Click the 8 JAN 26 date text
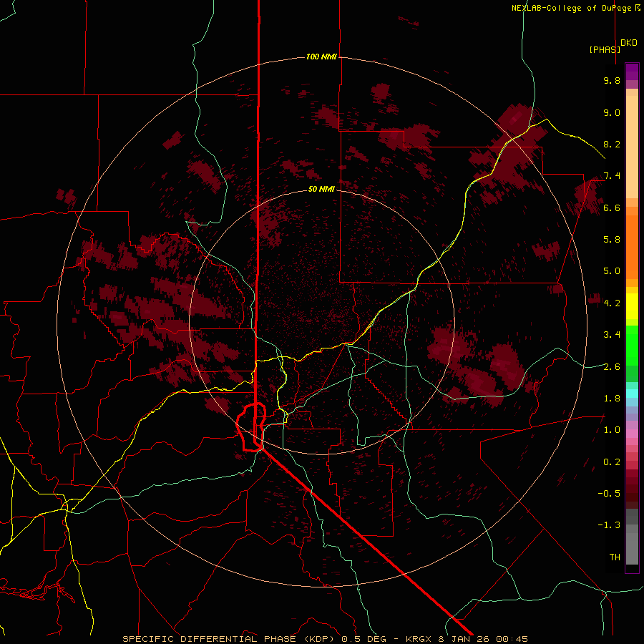The width and height of the screenshot is (644, 644). click(x=464, y=639)
